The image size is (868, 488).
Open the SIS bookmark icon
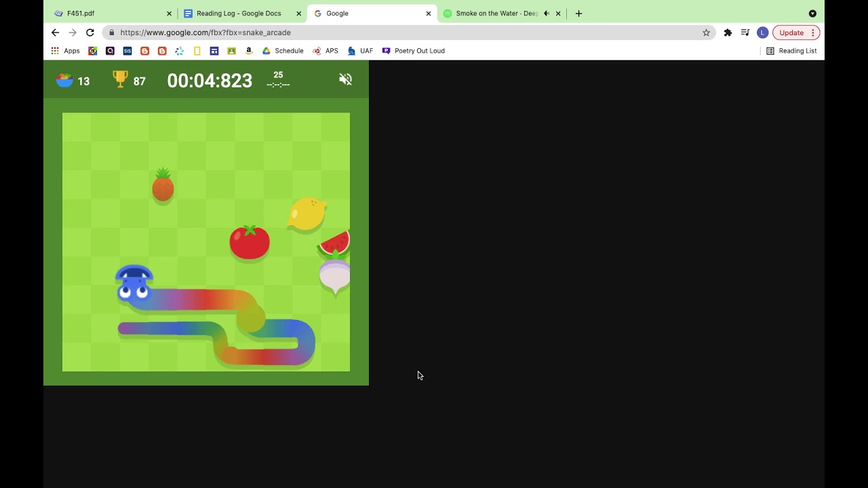(x=127, y=51)
